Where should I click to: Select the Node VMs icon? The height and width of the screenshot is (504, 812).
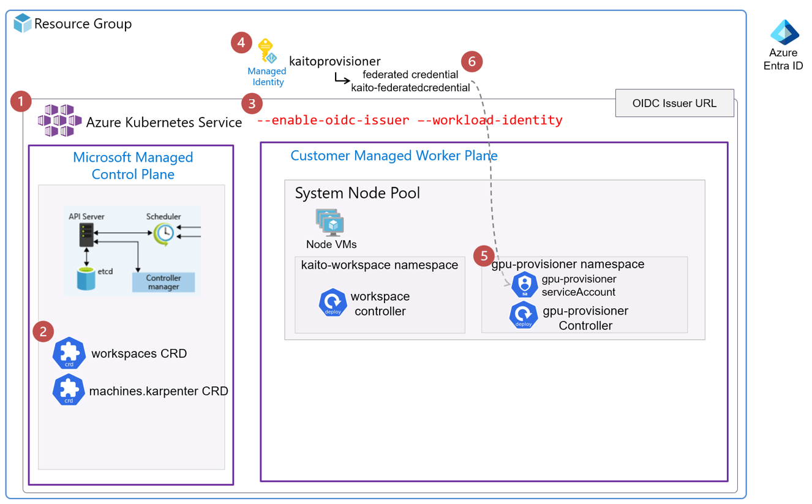pos(330,223)
